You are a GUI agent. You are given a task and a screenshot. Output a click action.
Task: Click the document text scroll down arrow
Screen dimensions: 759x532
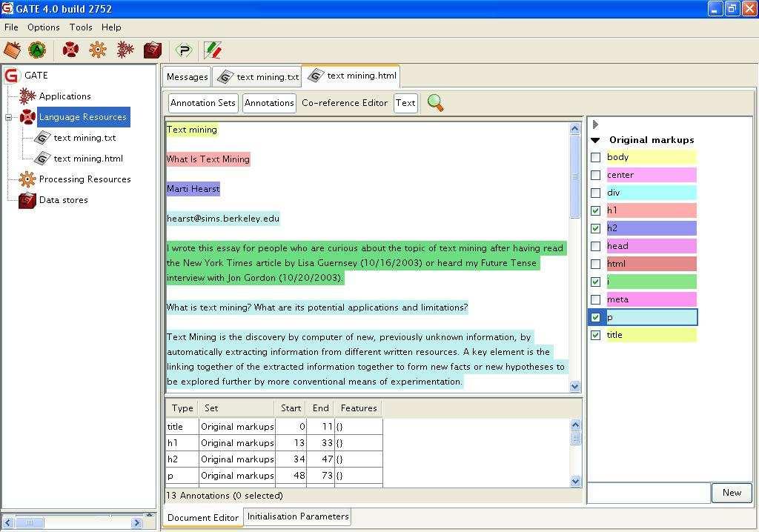pyautogui.click(x=574, y=386)
